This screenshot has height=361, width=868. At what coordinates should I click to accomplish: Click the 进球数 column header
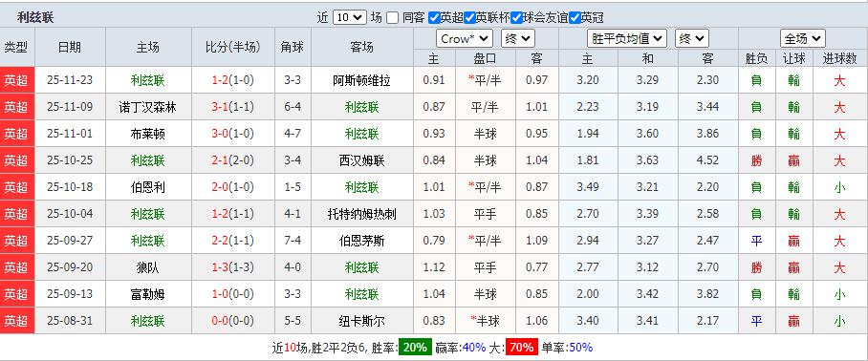point(839,58)
